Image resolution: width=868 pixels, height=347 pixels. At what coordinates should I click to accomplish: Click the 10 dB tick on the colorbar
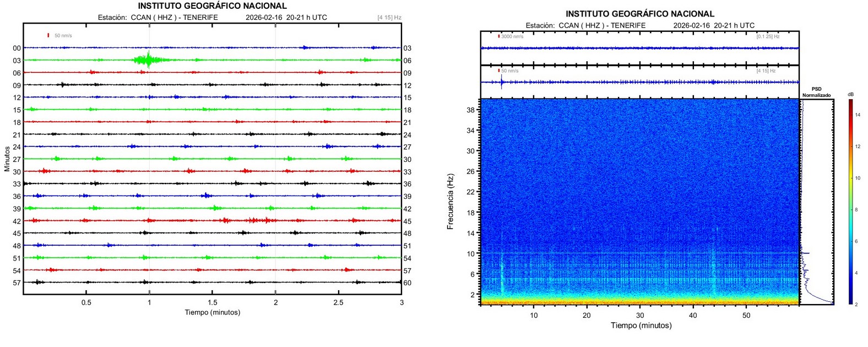click(x=857, y=178)
